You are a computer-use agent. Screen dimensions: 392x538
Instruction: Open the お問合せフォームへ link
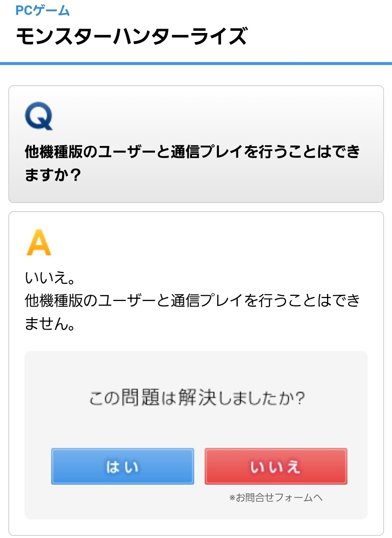279,497
